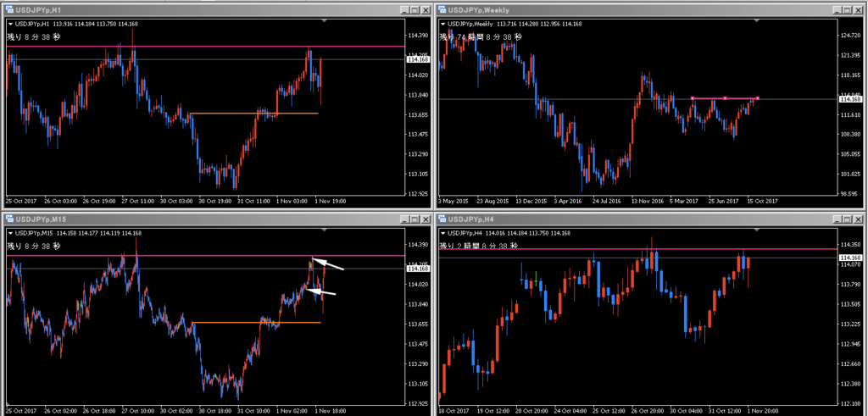
Task: Expand the dropdown arrow beside the USDJPYp,H1 chart label
Action: click(10, 24)
